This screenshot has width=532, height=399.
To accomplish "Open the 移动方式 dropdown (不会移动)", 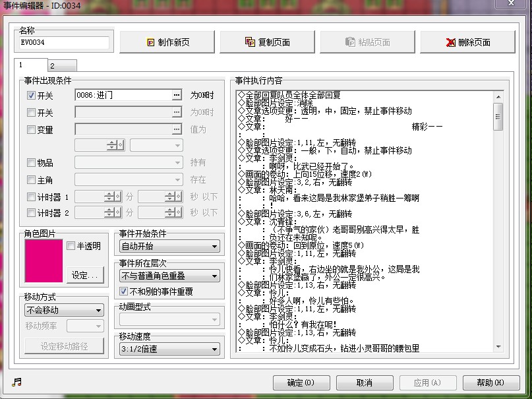I will click(x=64, y=310).
